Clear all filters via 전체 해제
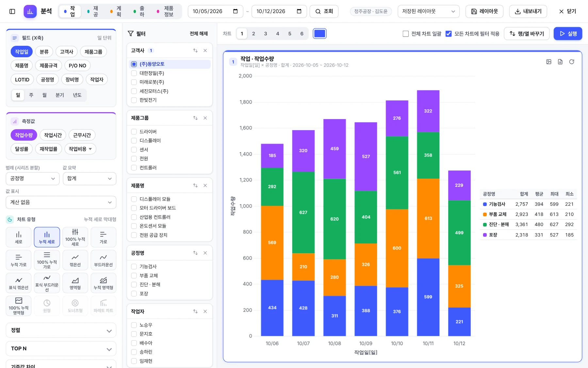The height and width of the screenshot is (368, 588). click(199, 34)
